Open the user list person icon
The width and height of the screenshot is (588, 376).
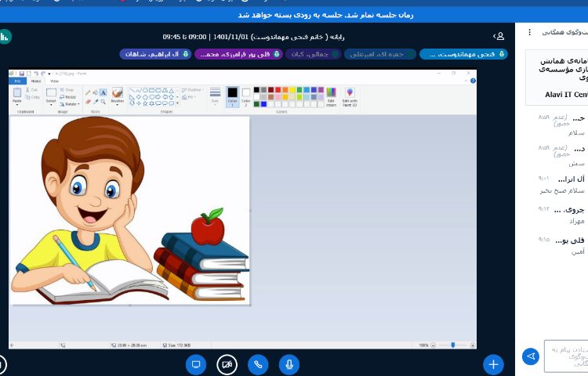click(x=499, y=36)
